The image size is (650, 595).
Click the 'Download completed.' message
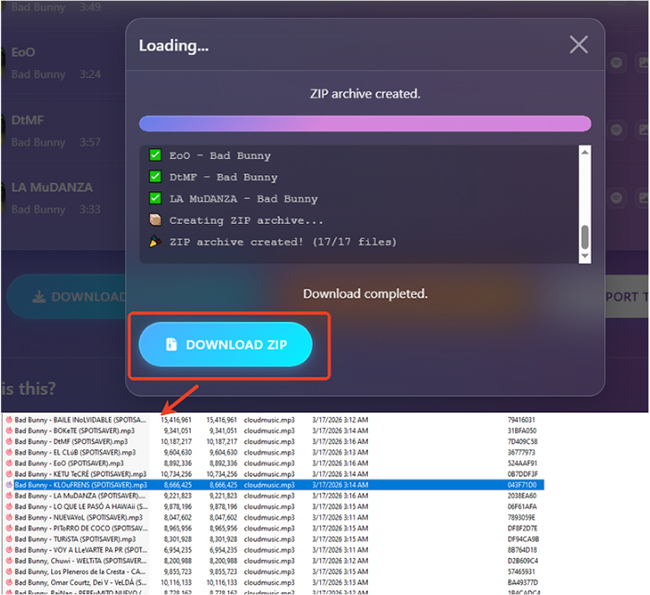(365, 294)
